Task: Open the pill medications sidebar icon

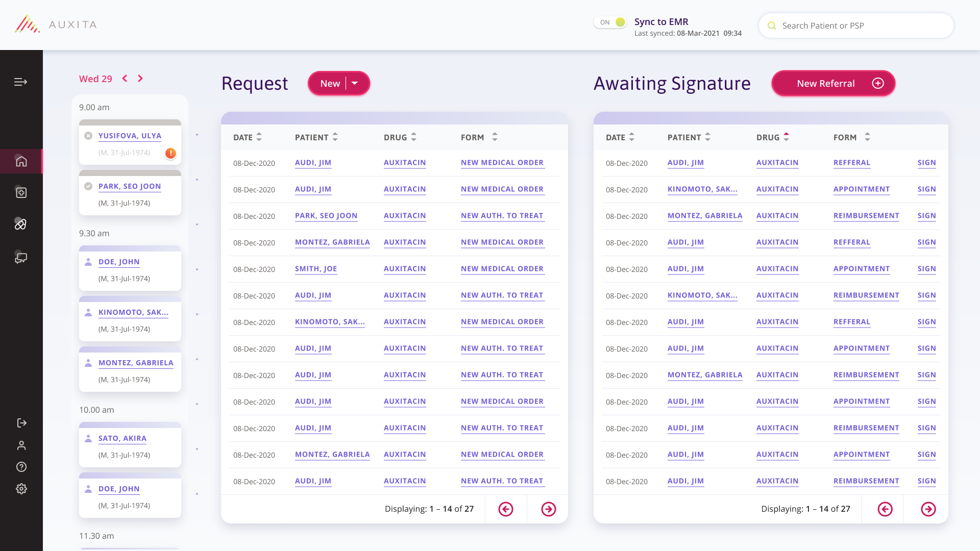Action: [20, 224]
